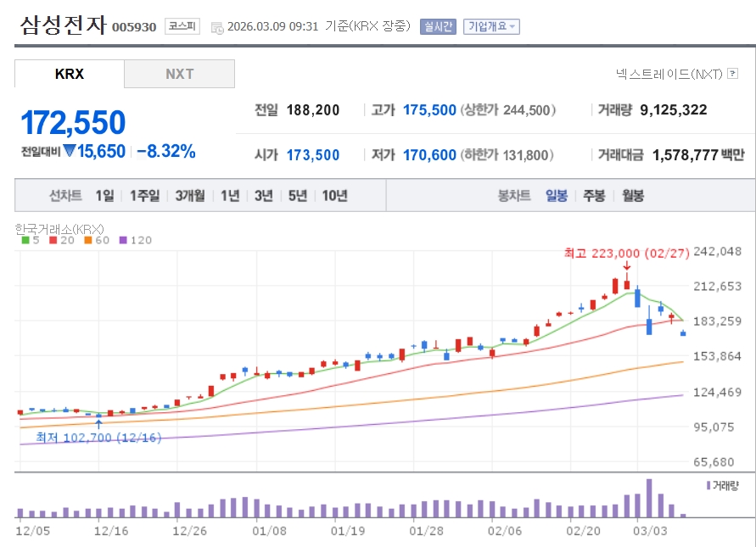Switch candle chart to 월봉 monthly
This screenshot has height=547, width=756.
[x=633, y=196]
